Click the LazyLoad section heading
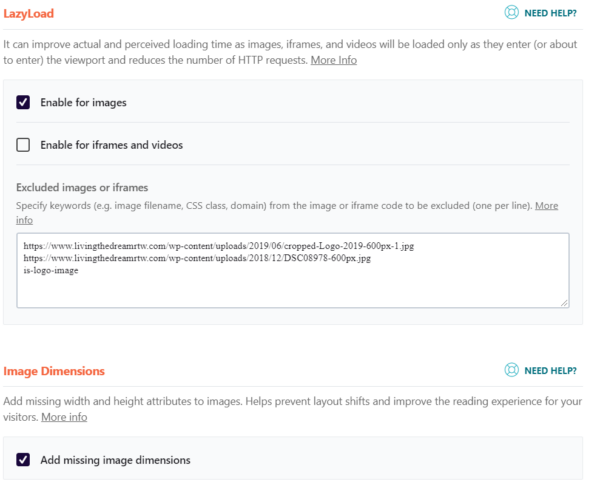600x493 pixels. click(29, 13)
